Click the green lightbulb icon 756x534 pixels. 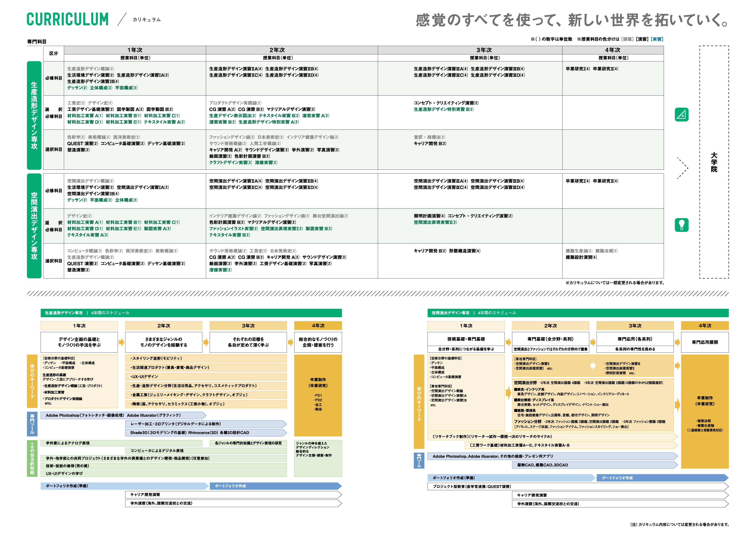[681, 225]
